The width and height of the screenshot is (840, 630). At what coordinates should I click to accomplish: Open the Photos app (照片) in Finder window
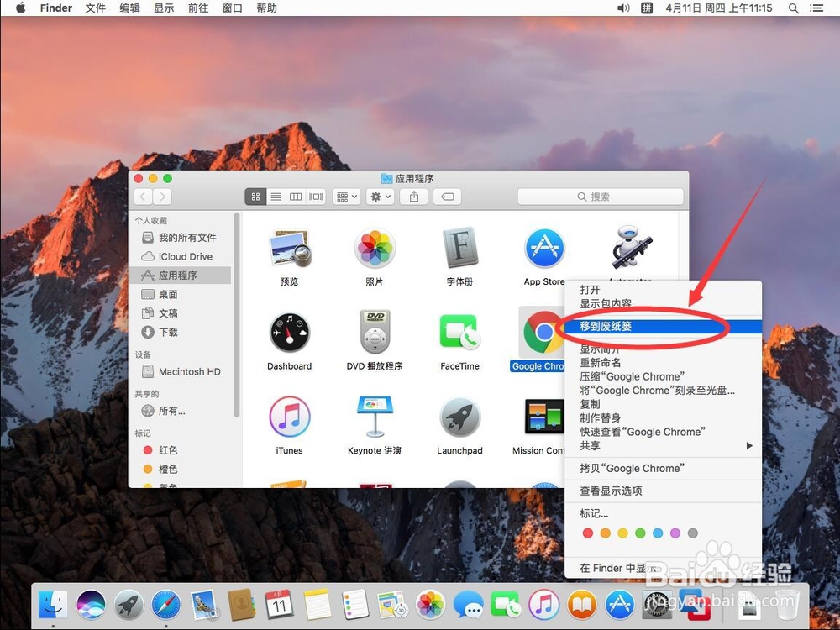[x=375, y=248]
